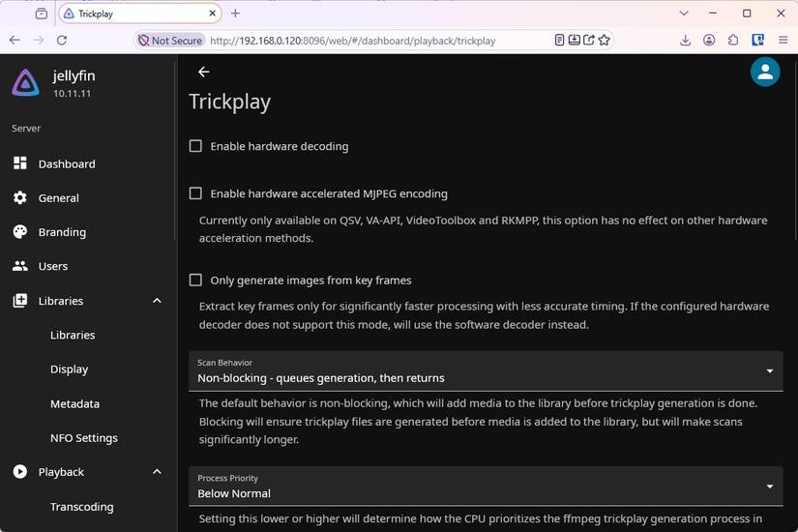Screen dimensions: 798x532
Task: Click the share icon in address bar
Action: point(589,41)
